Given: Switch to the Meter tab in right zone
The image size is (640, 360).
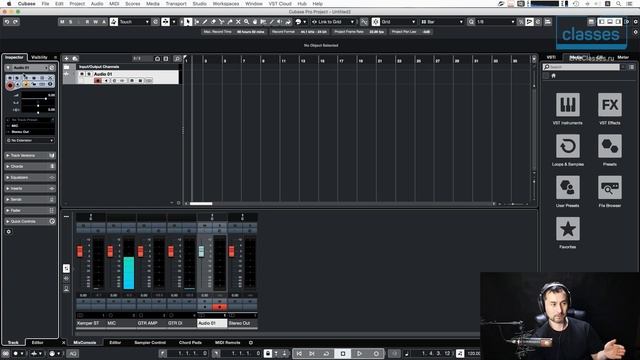Looking at the screenshot, I should [x=623, y=57].
